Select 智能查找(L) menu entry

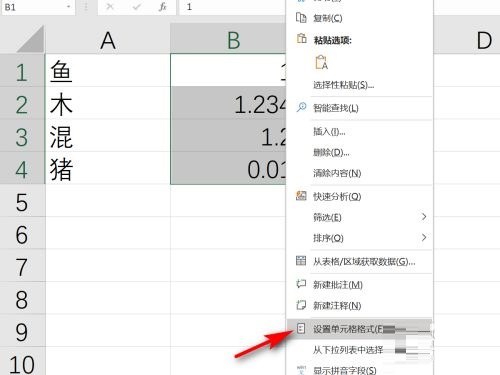click(x=360, y=108)
